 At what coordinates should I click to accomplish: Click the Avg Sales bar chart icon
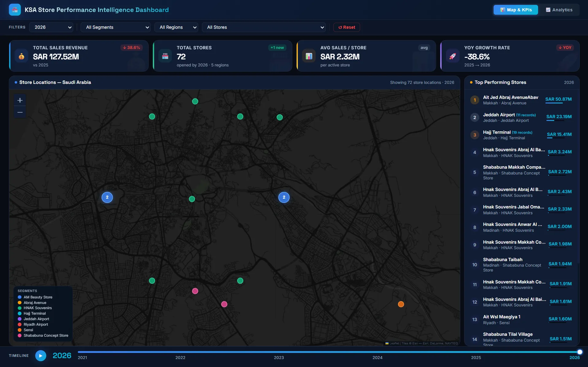309,56
